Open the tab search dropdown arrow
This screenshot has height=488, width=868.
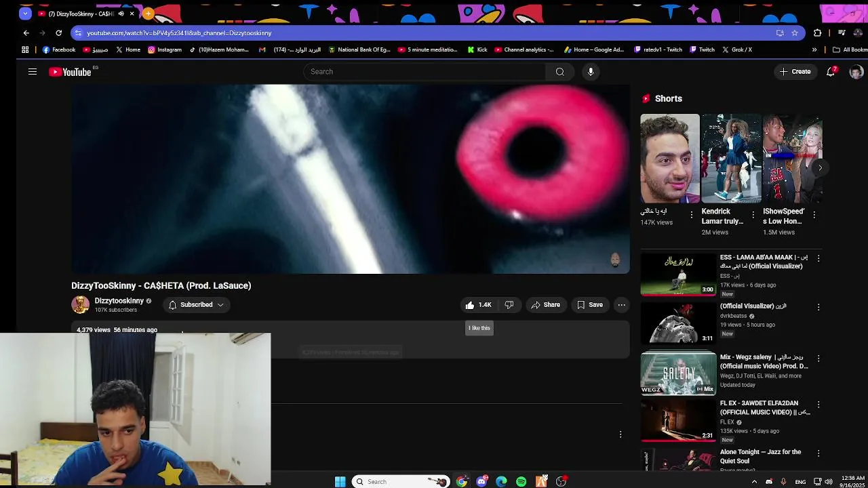25,14
